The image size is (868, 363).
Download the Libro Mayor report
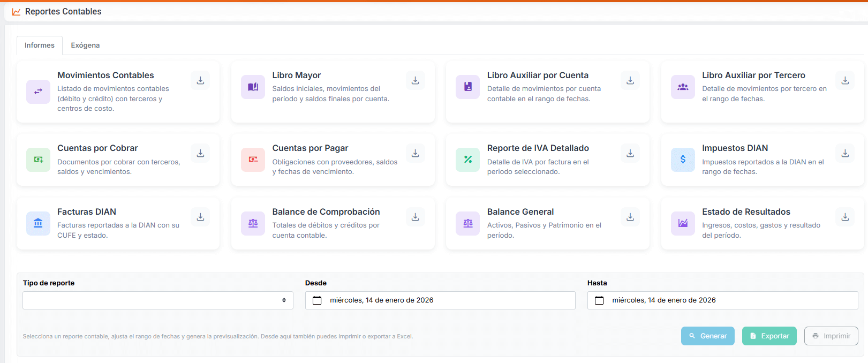[x=415, y=80]
